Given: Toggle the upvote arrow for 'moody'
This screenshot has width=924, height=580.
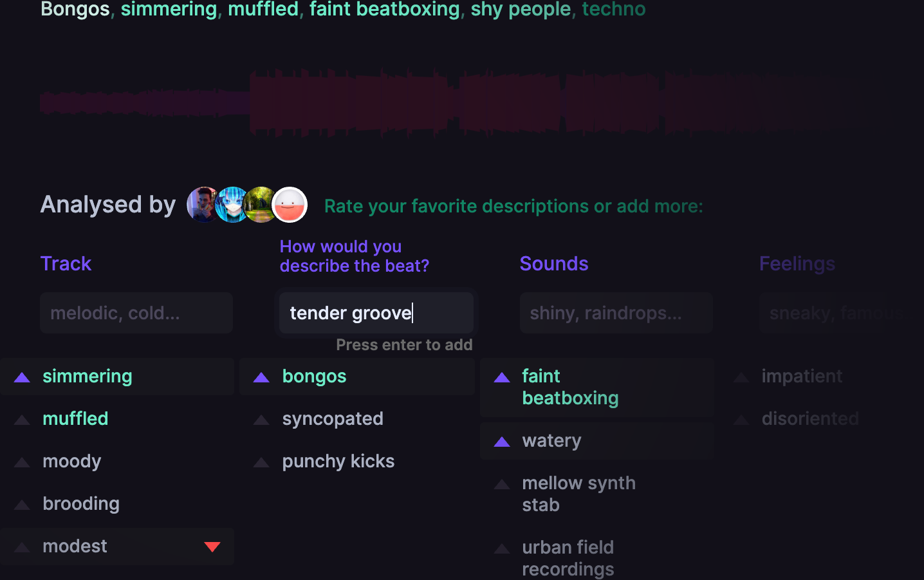Looking at the screenshot, I should [22, 462].
